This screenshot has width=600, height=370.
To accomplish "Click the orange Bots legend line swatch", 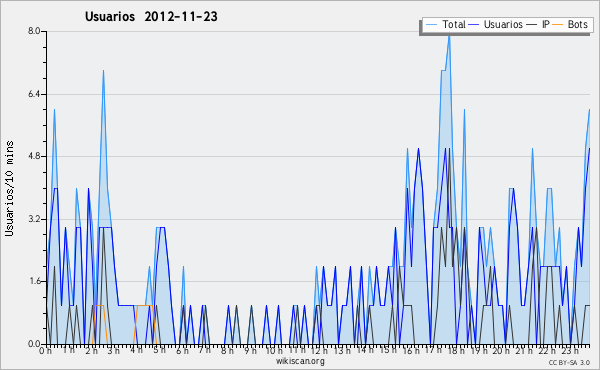I will [558, 25].
